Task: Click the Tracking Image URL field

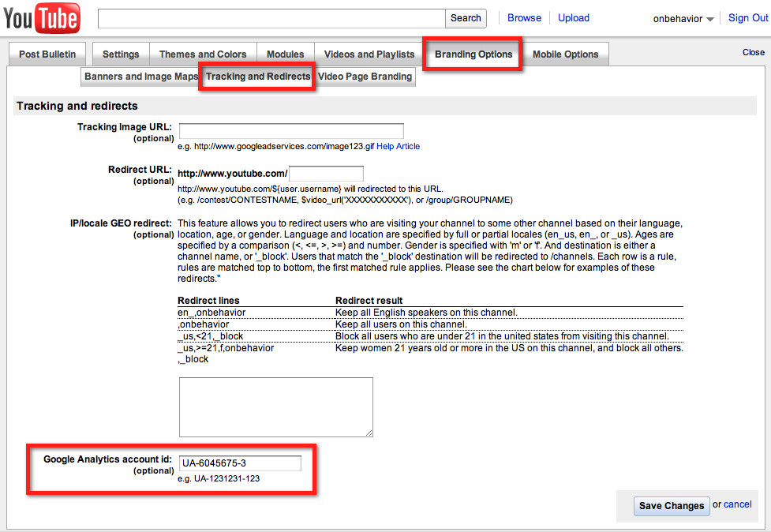Action: pyautogui.click(x=291, y=131)
